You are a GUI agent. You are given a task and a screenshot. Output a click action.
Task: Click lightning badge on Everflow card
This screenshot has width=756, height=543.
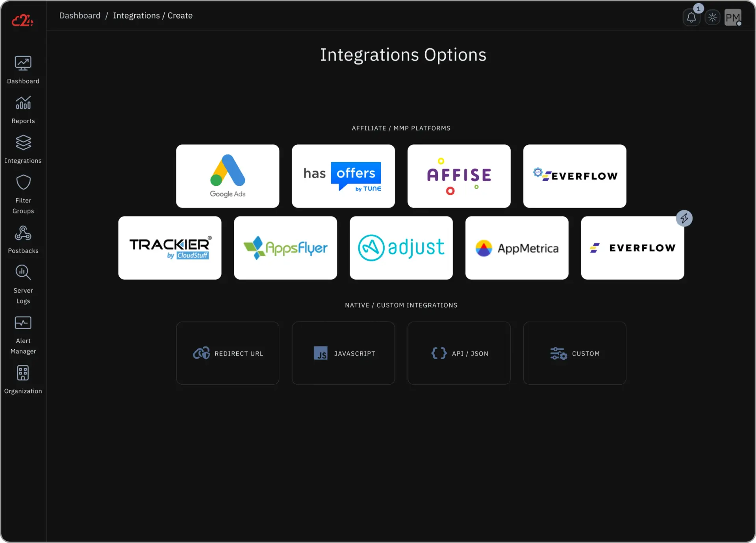[684, 218]
